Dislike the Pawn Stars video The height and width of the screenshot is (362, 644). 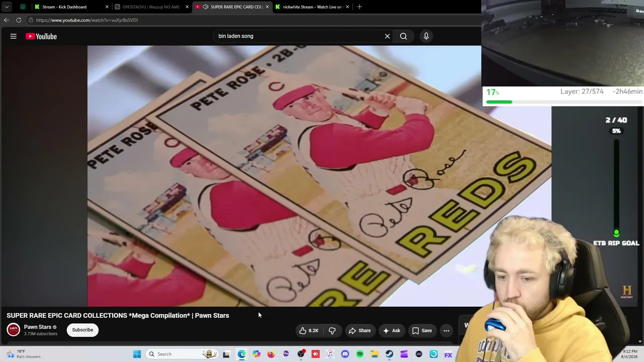click(332, 330)
